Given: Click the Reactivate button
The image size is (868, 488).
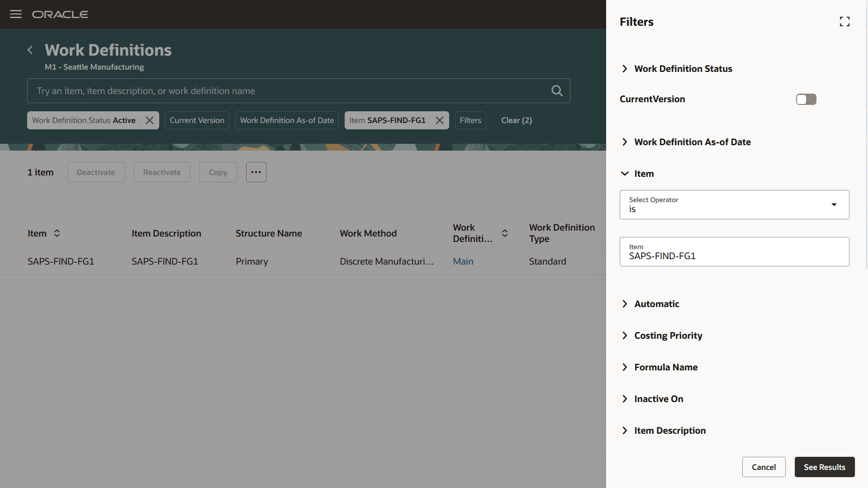Looking at the screenshot, I should (162, 172).
